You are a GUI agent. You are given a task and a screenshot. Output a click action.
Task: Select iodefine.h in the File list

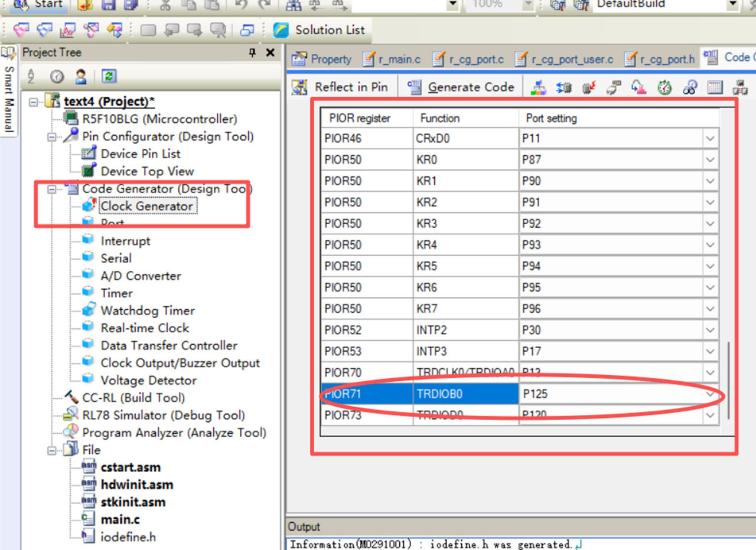pyautogui.click(x=128, y=538)
